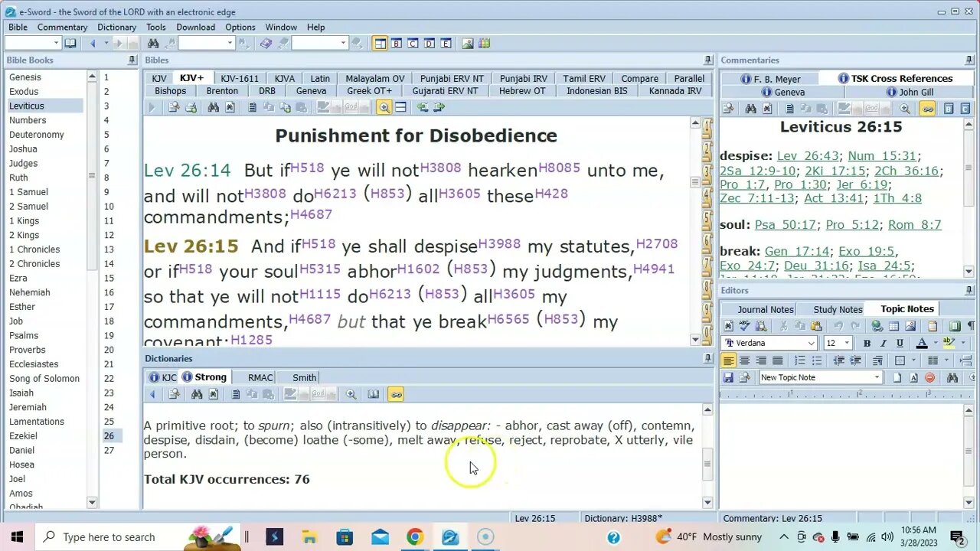This screenshot has height=551, width=980.
Task: Switch to the Greek OT+ Bible tab
Action: point(370,91)
